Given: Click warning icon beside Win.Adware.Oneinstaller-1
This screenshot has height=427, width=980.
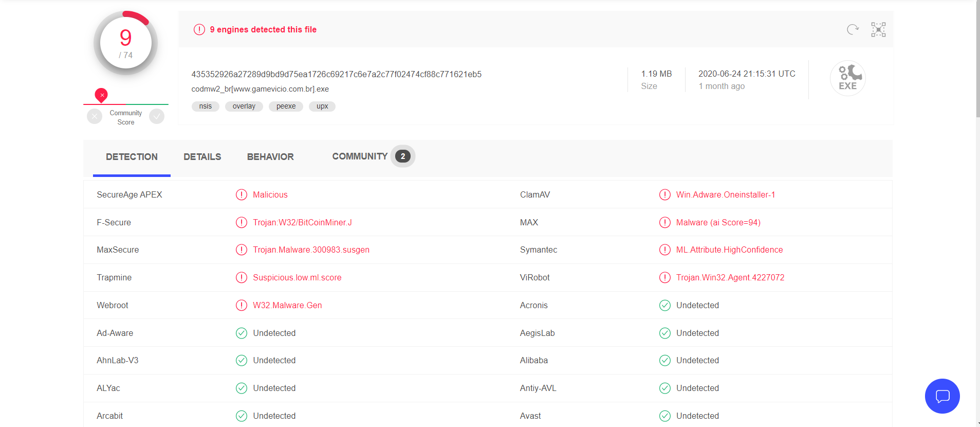Looking at the screenshot, I should pos(665,194).
